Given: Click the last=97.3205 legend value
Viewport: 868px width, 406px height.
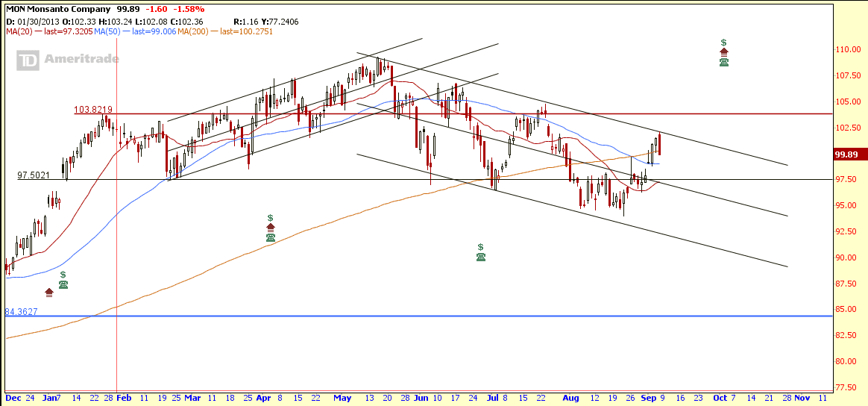Looking at the screenshot, I should [67, 31].
